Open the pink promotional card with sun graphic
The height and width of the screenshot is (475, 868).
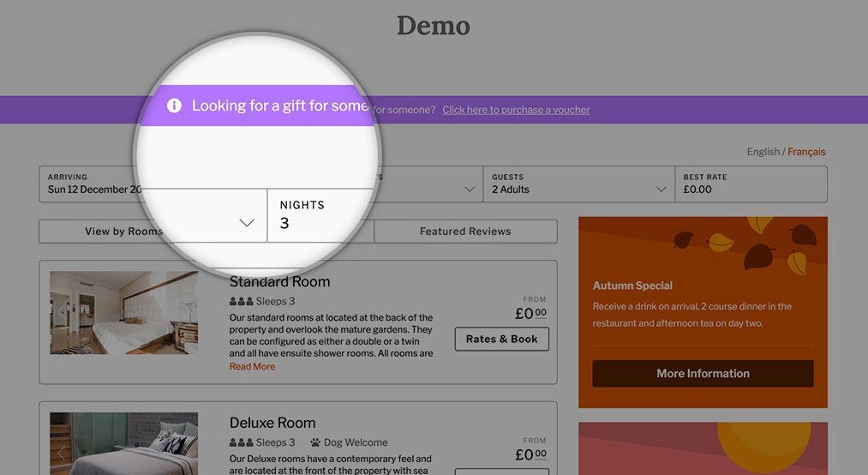[x=703, y=448]
